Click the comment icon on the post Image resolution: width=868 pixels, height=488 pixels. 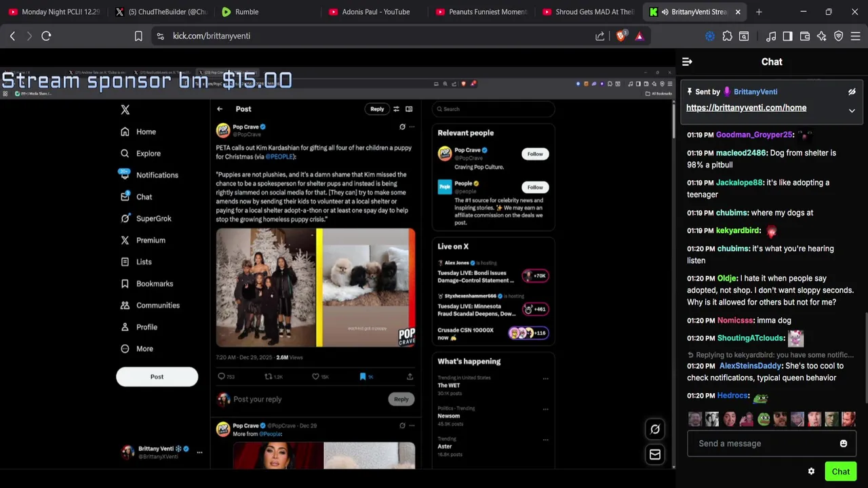click(222, 376)
